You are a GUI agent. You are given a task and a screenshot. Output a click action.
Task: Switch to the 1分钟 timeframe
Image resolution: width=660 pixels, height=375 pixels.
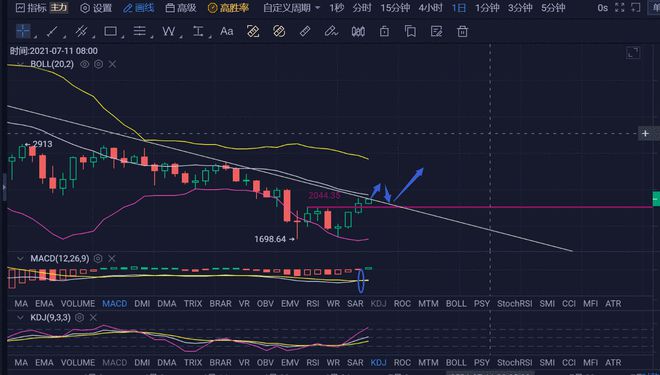[487, 8]
